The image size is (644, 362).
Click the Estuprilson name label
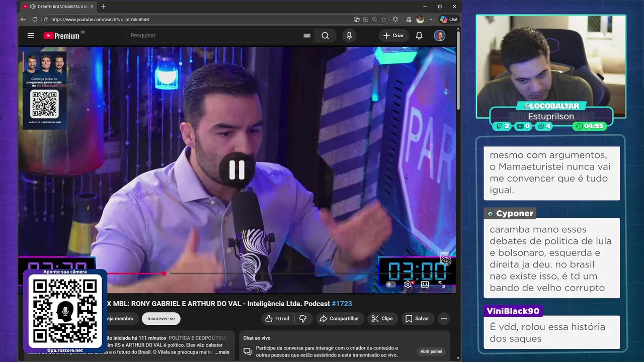point(551,117)
